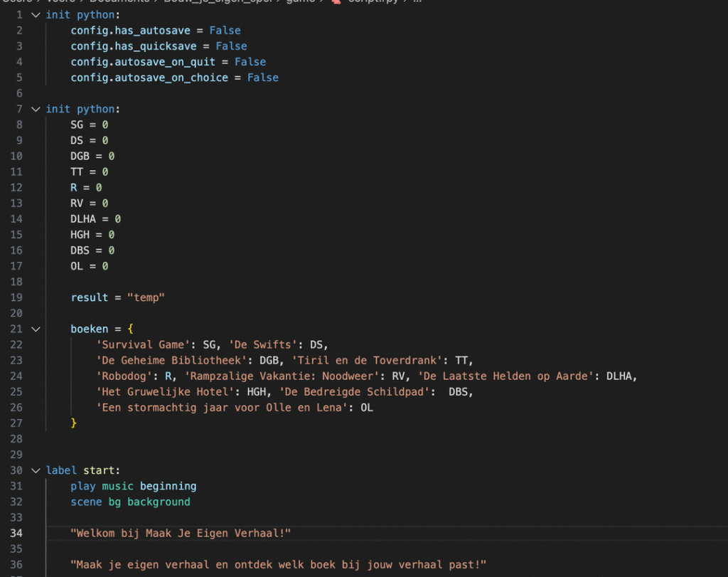
Task: Click the string starting "Maak je eigen verhaal en ontdek"
Action: (x=278, y=565)
